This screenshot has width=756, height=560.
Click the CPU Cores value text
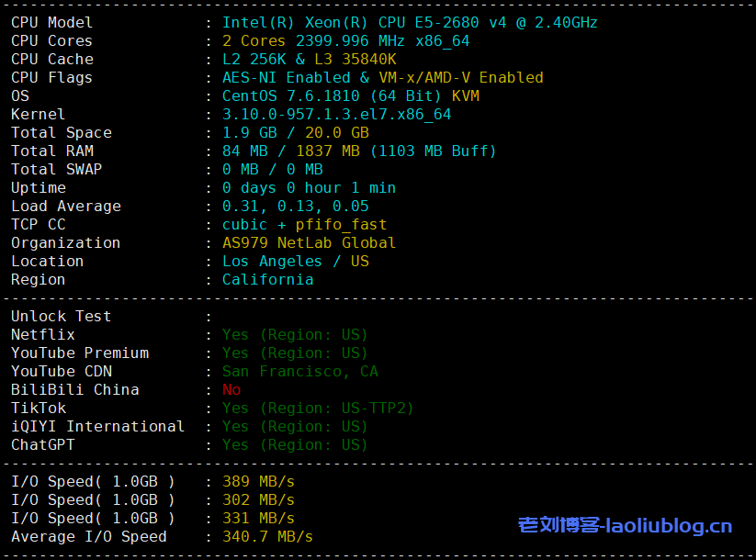(x=345, y=40)
